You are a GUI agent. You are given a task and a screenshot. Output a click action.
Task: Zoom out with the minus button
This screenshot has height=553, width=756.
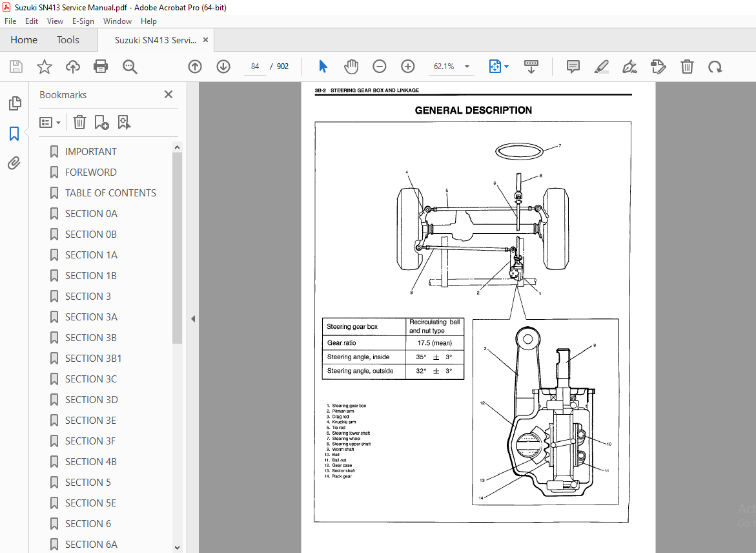(380, 67)
